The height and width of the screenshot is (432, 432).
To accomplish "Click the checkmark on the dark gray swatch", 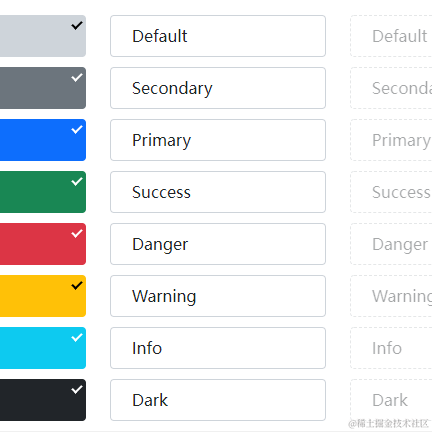I will tap(77, 78).
